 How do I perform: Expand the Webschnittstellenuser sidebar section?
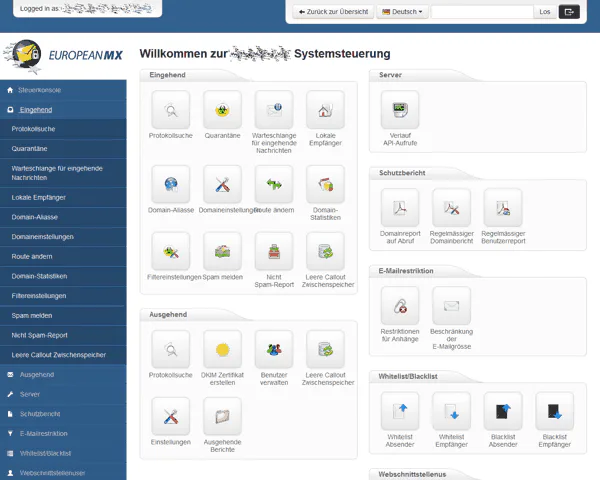click(x=63, y=473)
